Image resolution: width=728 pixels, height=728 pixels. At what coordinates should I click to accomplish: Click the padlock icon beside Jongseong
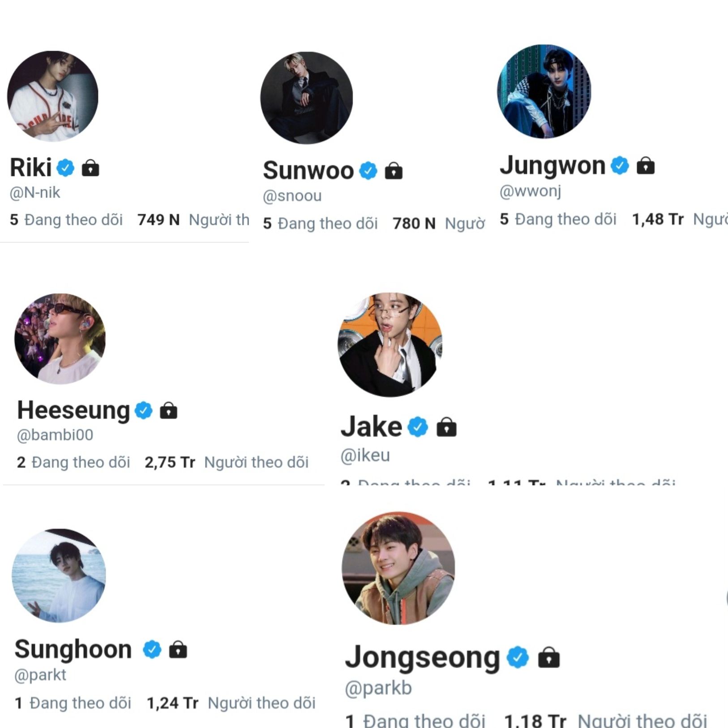pos(549,658)
